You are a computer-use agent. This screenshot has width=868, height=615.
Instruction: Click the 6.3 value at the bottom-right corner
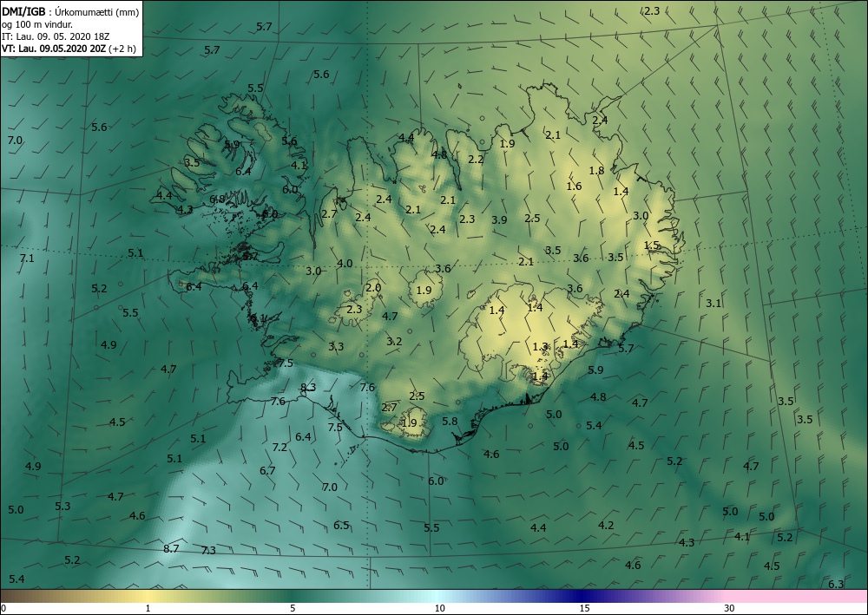pyautogui.click(x=836, y=584)
